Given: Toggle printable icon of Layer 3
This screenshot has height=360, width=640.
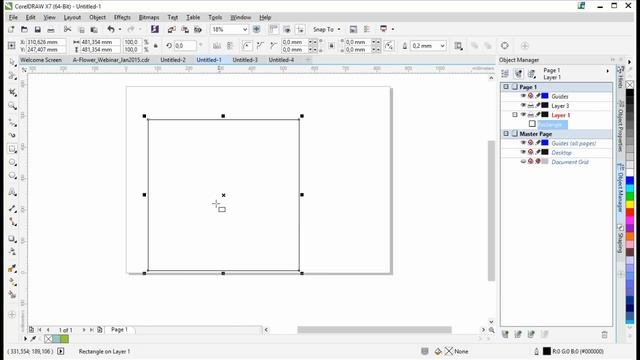Looking at the screenshot, I should 531,105.
